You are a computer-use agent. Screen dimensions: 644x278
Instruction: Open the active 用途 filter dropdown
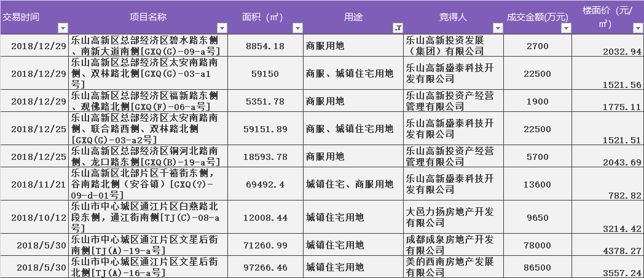coord(398,28)
